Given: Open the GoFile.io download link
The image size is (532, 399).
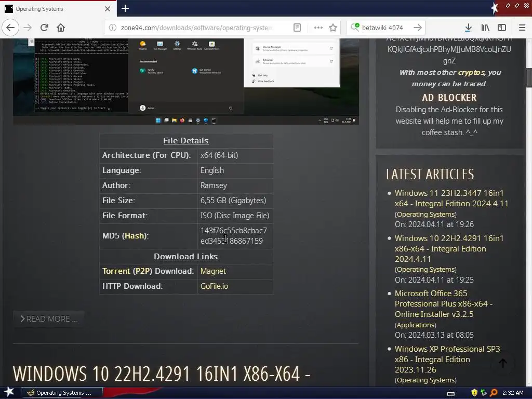Looking at the screenshot, I should [214, 286].
